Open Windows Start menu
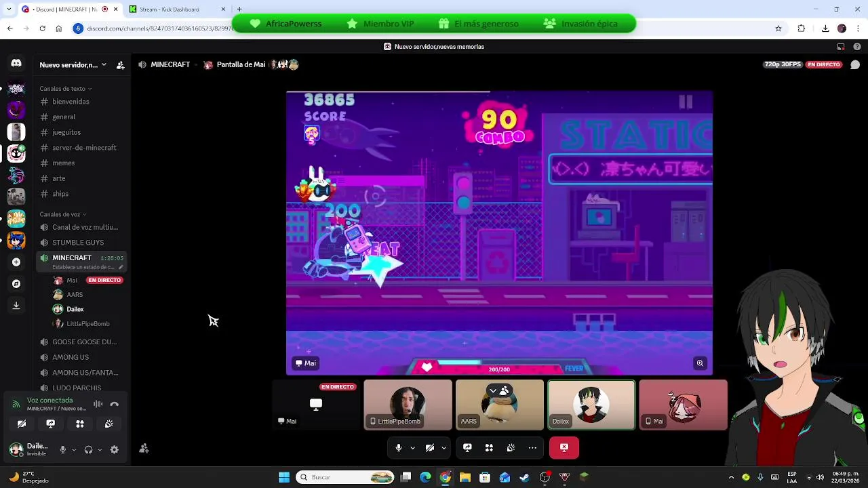 (284, 477)
